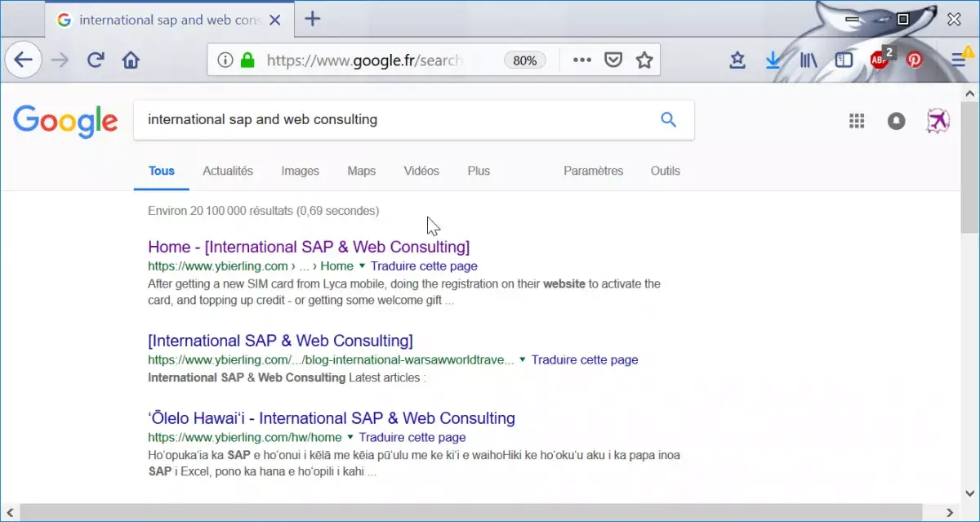Reset the 80% zoom level indicator
This screenshot has width=980, height=522.
(525, 60)
